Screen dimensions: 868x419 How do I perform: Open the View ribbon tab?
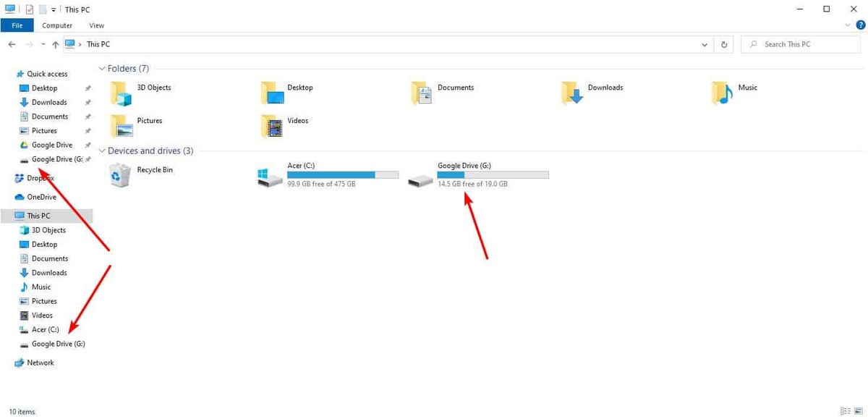97,25
